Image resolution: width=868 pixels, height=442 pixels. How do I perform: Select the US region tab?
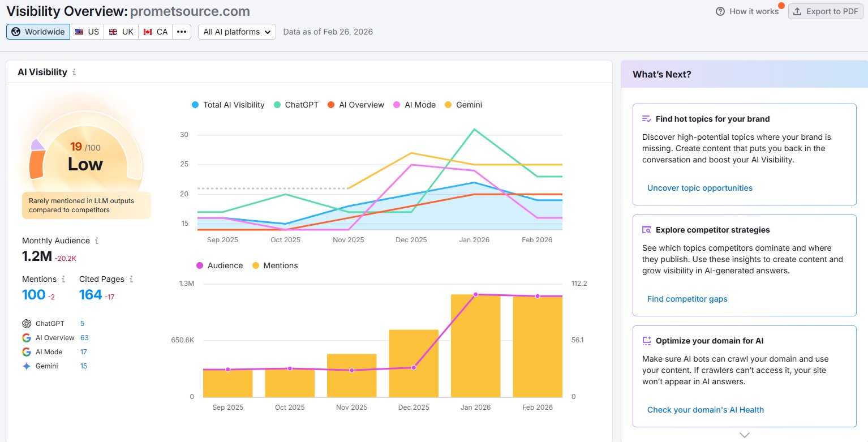pyautogui.click(x=87, y=32)
